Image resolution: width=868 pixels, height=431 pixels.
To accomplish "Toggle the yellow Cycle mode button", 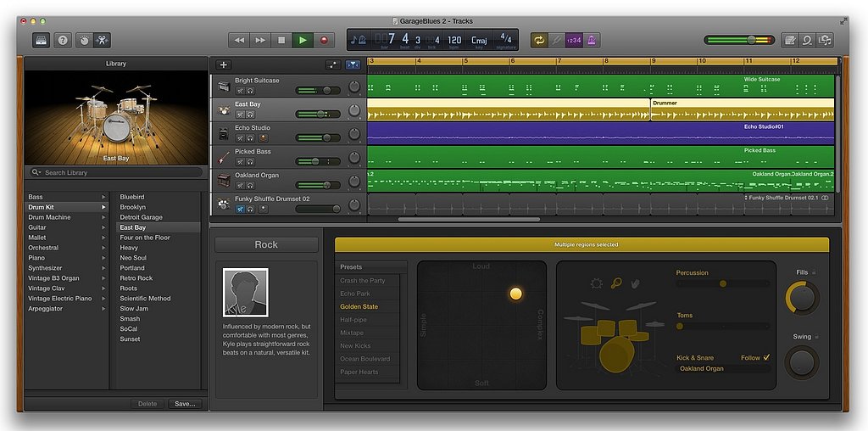I will [x=538, y=41].
